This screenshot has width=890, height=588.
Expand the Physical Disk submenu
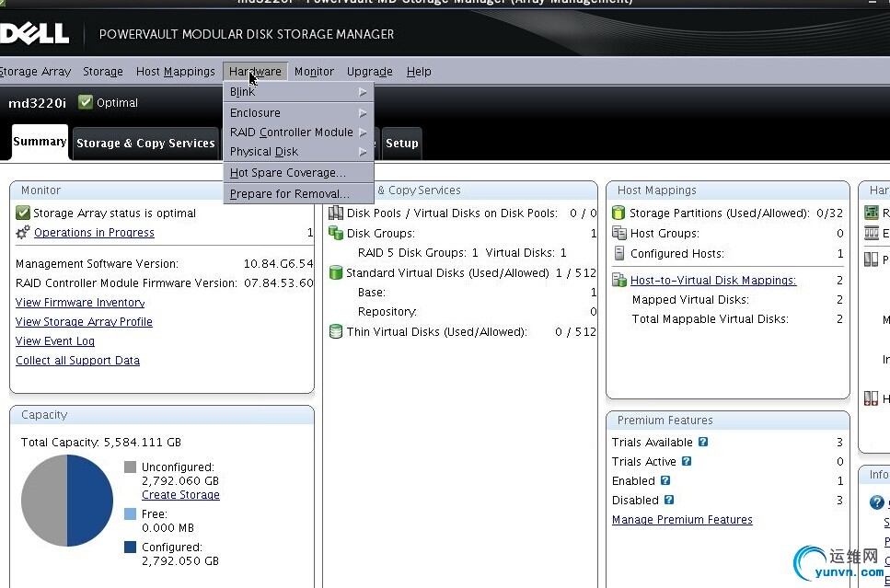tap(298, 152)
